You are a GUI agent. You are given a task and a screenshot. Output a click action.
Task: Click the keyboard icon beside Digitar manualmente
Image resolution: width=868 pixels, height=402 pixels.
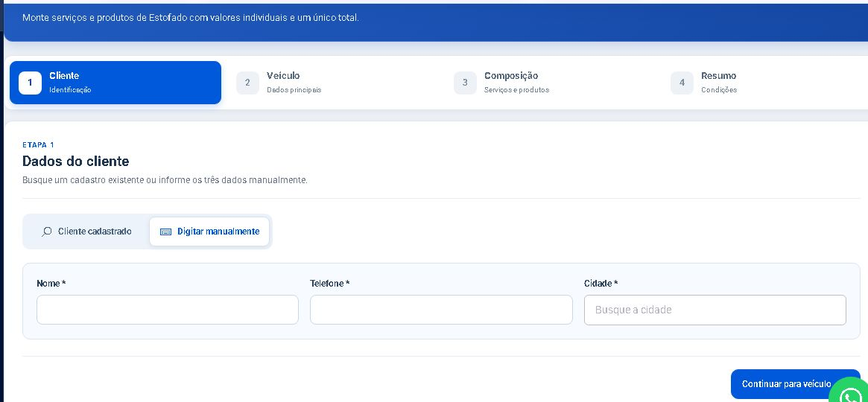(x=165, y=232)
